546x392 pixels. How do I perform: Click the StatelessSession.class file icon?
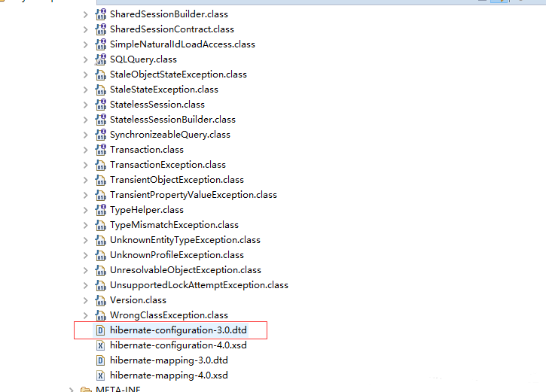click(x=101, y=105)
